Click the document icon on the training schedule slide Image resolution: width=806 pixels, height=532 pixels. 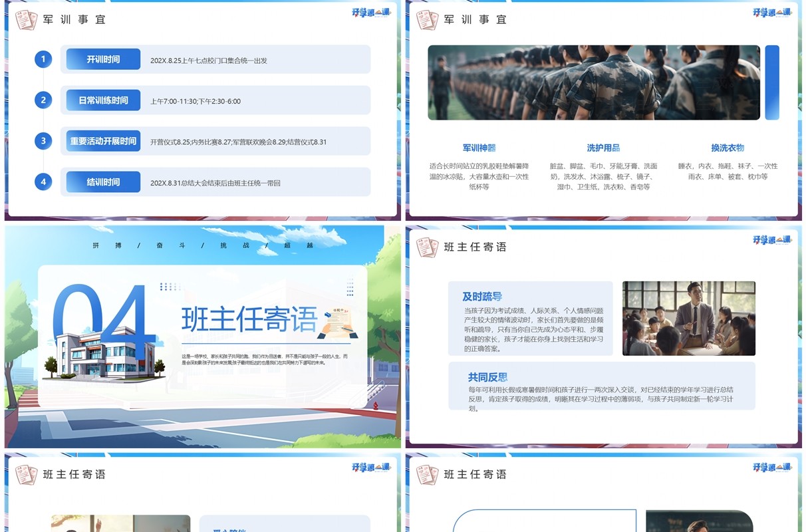pyautogui.click(x=26, y=20)
